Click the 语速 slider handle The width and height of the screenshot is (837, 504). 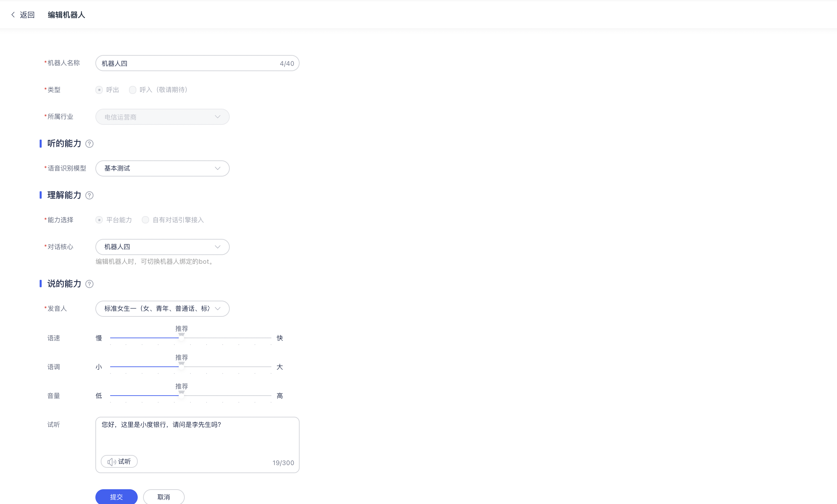pos(181,338)
